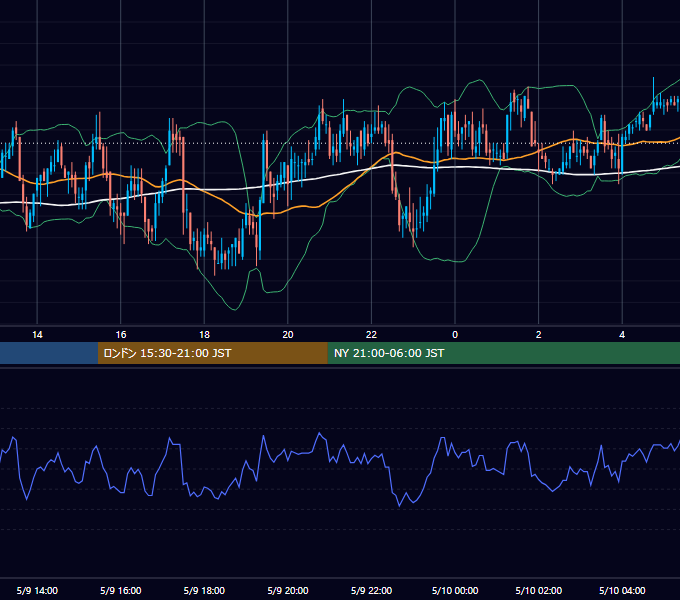The width and height of the screenshot is (680, 600).
Task: Click hour label 14 under price chart
Action: click(x=37, y=335)
